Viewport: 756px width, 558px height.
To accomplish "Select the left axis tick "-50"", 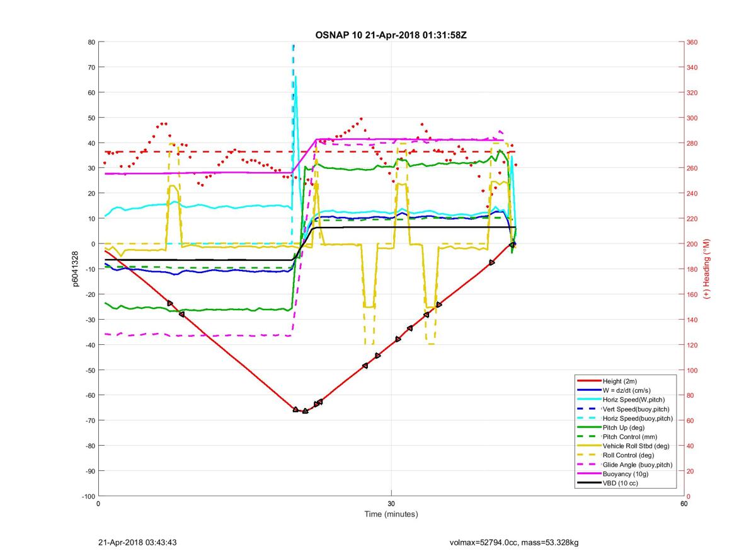I will pos(89,370).
